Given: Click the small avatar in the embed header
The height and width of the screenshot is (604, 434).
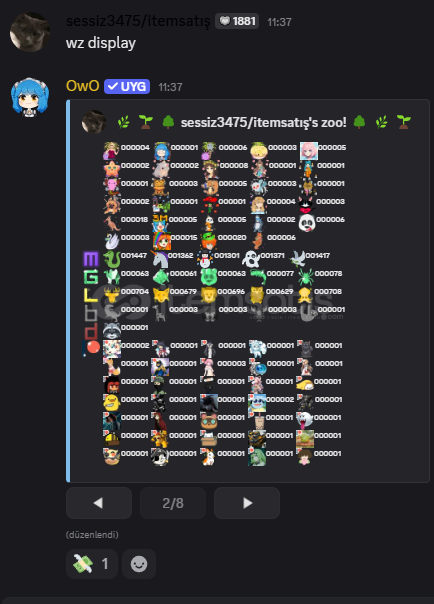Looking at the screenshot, I should click(94, 122).
